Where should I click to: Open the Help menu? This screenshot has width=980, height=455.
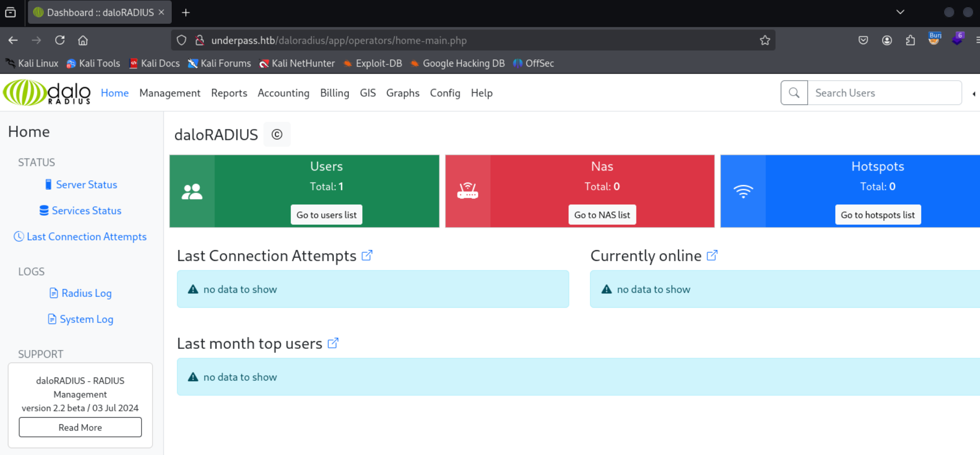[481, 93]
